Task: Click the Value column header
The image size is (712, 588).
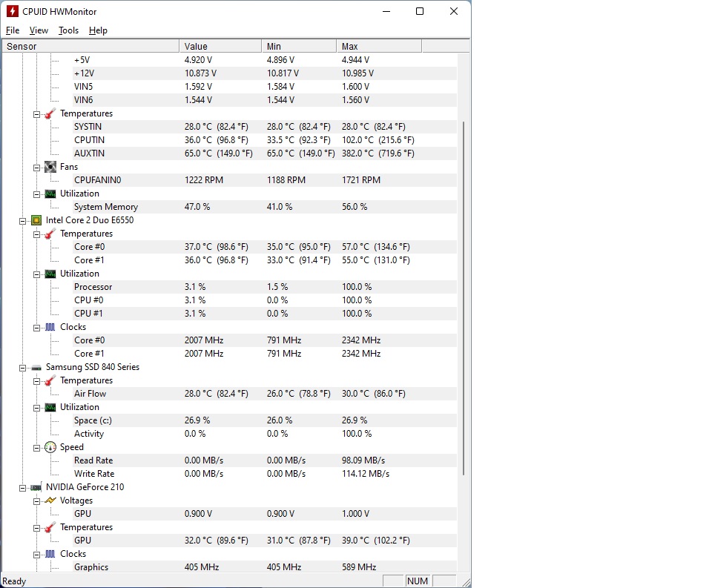Action: (x=221, y=46)
